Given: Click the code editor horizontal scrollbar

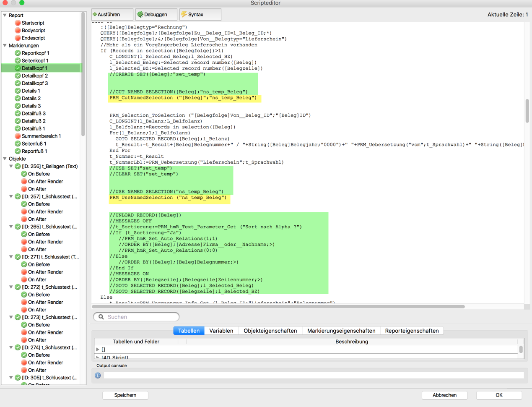Looking at the screenshot, I should click(x=278, y=307).
